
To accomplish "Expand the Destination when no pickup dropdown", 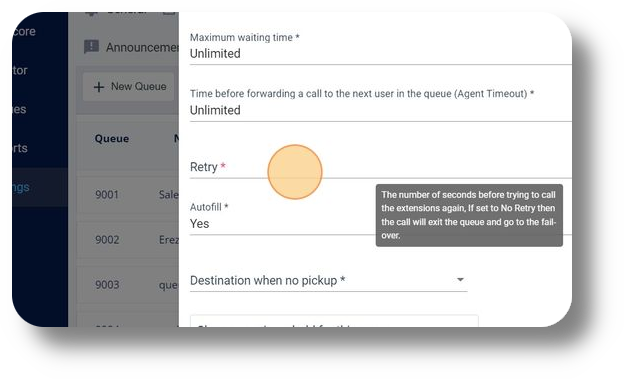I will [329, 280].
